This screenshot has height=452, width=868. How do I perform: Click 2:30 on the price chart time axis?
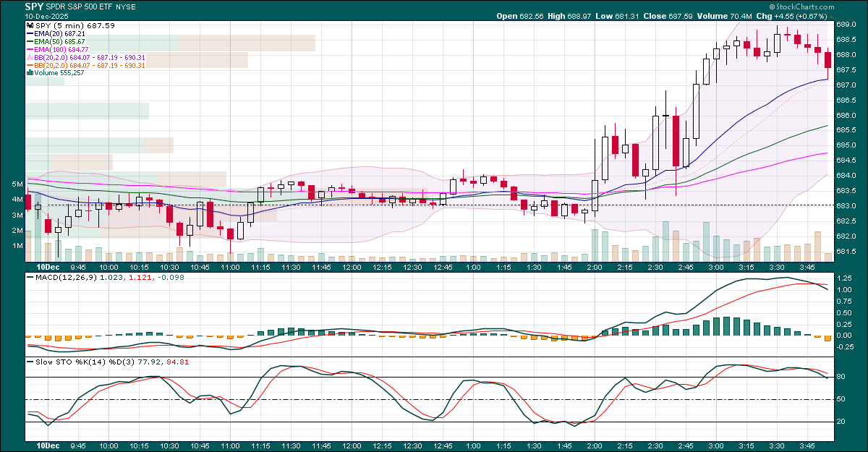pyautogui.click(x=655, y=268)
